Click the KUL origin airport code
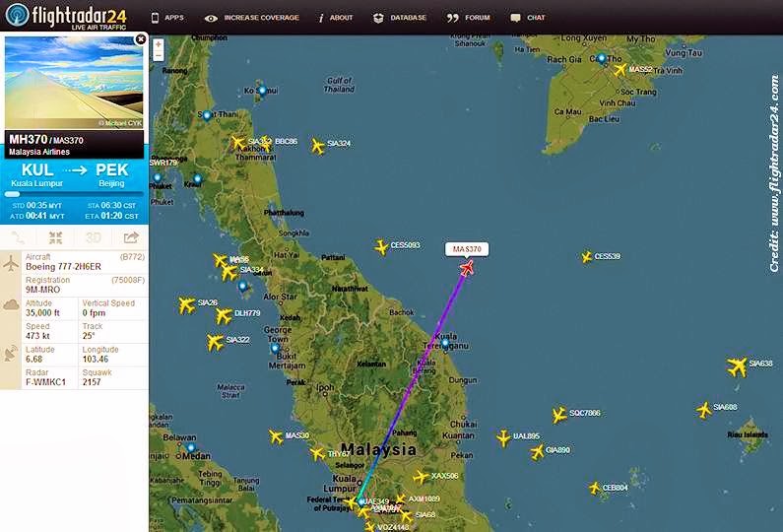Image resolution: width=783 pixels, height=532 pixels. [x=37, y=170]
